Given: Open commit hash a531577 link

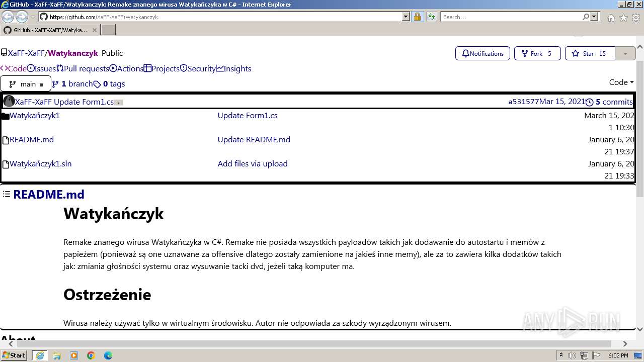Looking at the screenshot, I should click(x=523, y=102).
